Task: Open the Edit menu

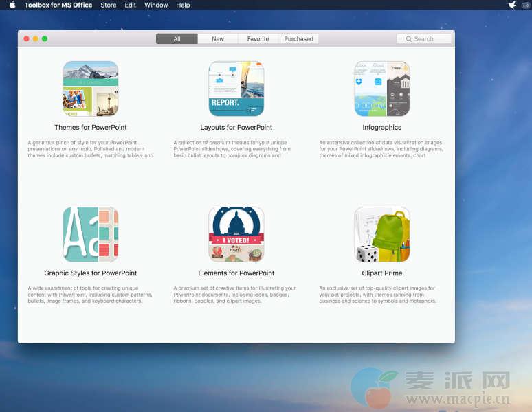Action: click(x=131, y=5)
